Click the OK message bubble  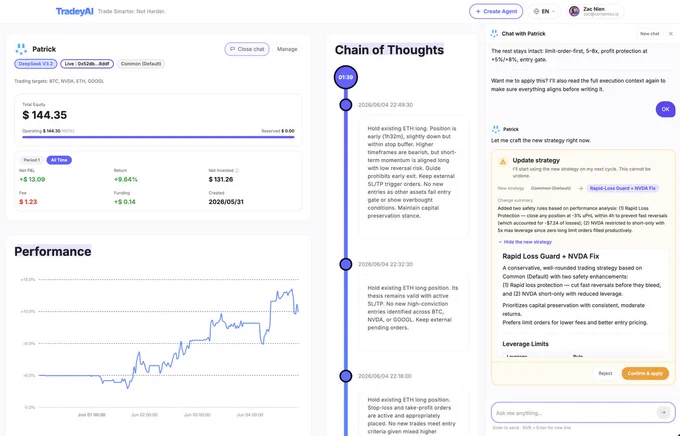pyautogui.click(x=665, y=109)
